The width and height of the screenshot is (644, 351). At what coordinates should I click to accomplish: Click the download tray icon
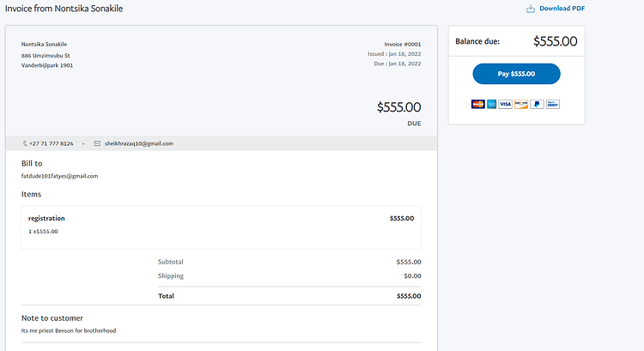[x=531, y=9]
